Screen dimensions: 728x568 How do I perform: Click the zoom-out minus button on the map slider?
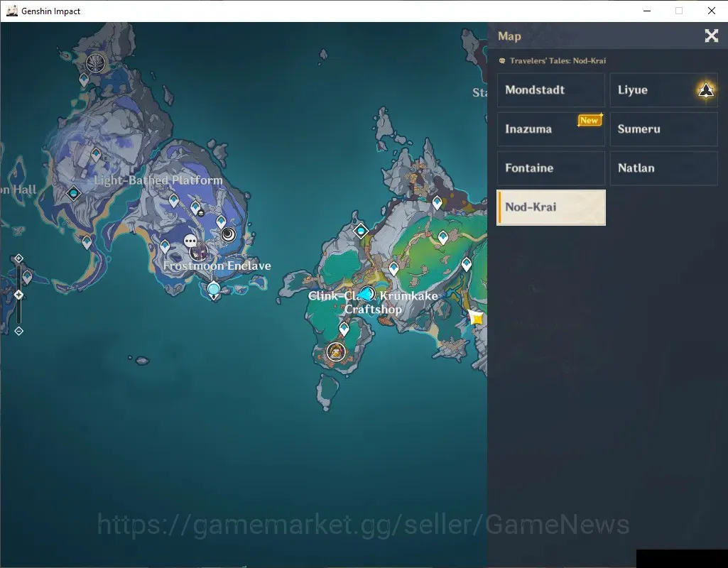coord(18,331)
